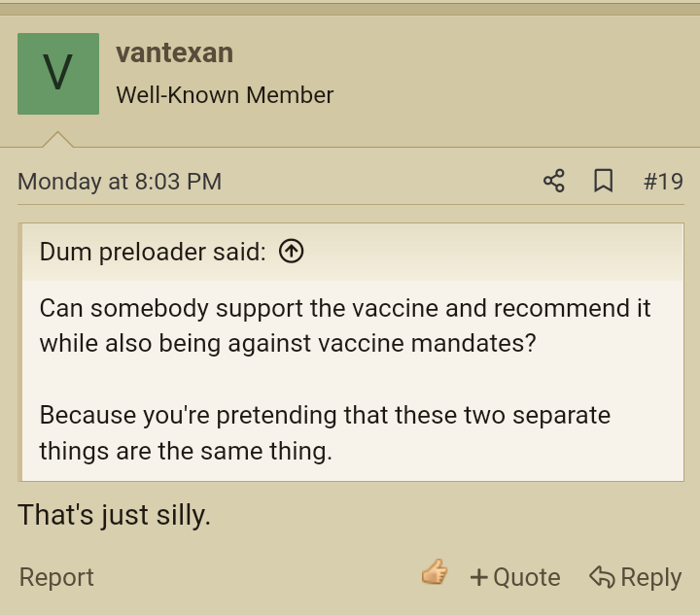Screen dimensions: 700x615
Task: Select the Quote button label
Action: tap(527, 577)
